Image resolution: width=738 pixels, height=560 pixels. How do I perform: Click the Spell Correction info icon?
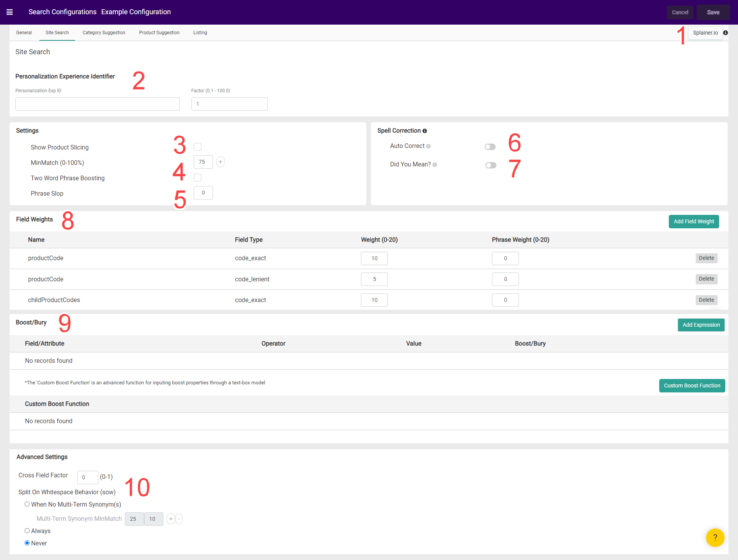pos(425,131)
